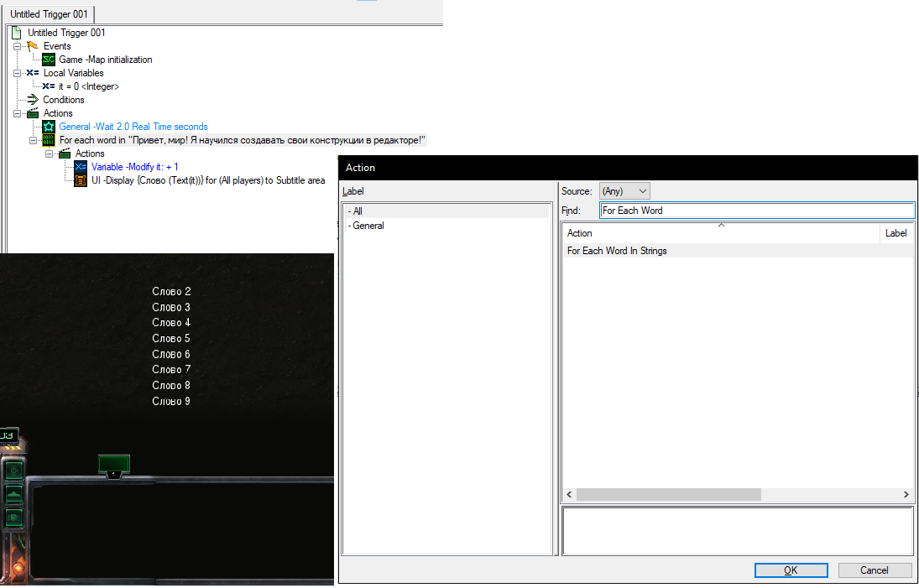This screenshot has width=919, height=588.
Task: Select the All label category
Action: [x=446, y=211]
